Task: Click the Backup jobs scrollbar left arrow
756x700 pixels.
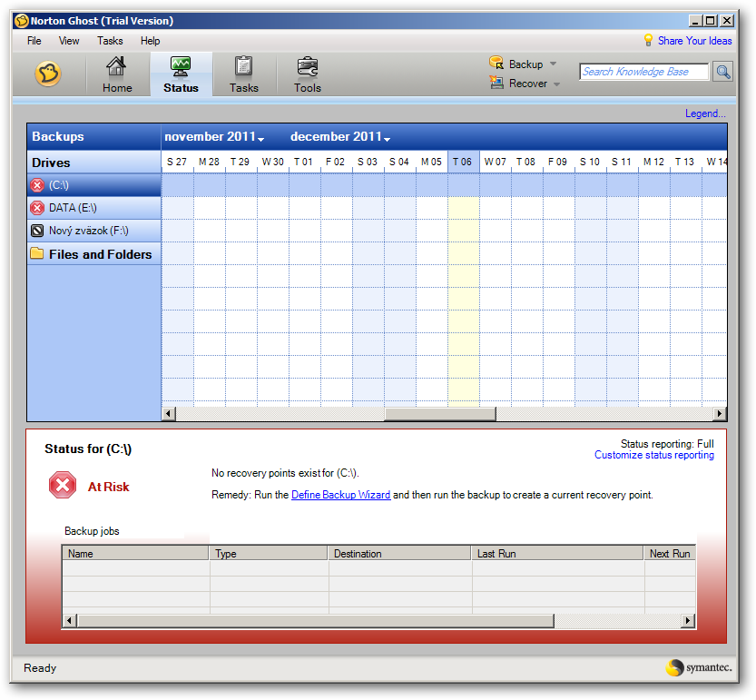Action: point(69,620)
